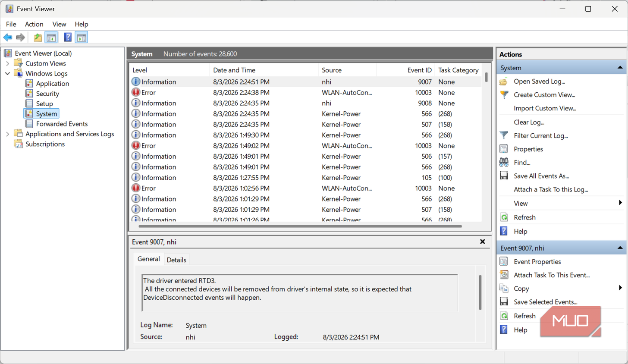This screenshot has height=364, width=628.
Task: Click Help icon under Event 9007 actions
Action: pos(504,329)
